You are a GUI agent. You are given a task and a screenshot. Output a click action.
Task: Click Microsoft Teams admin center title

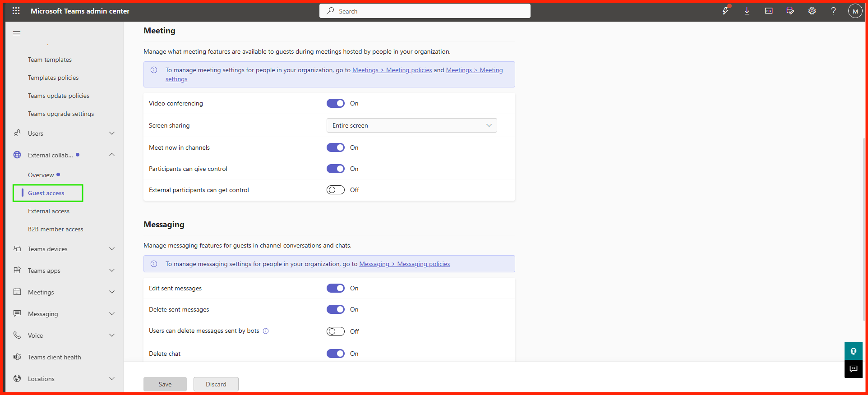click(x=80, y=11)
